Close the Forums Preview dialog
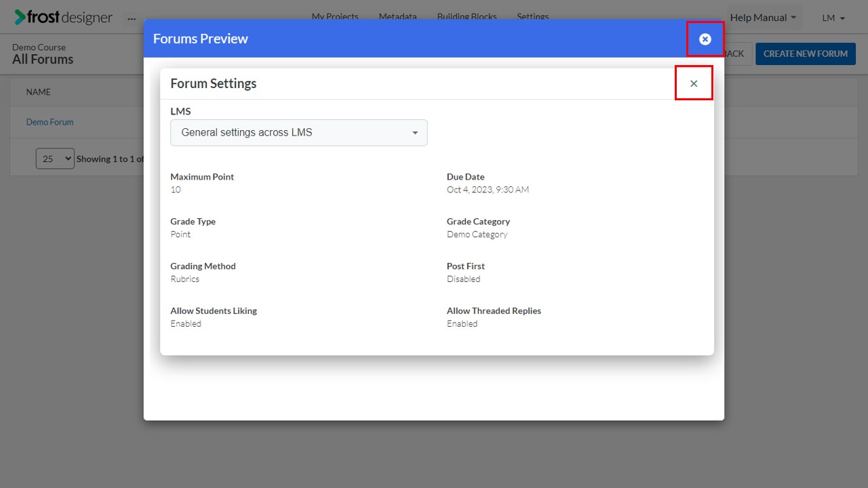 click(705, 39)
